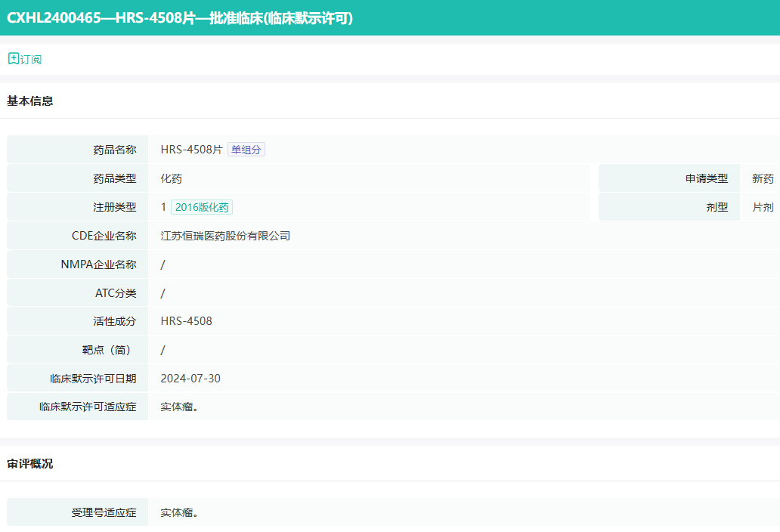The image size is (780, 532).
Task: Click the 单组分 tag badge
Action: tap(246, 150)
